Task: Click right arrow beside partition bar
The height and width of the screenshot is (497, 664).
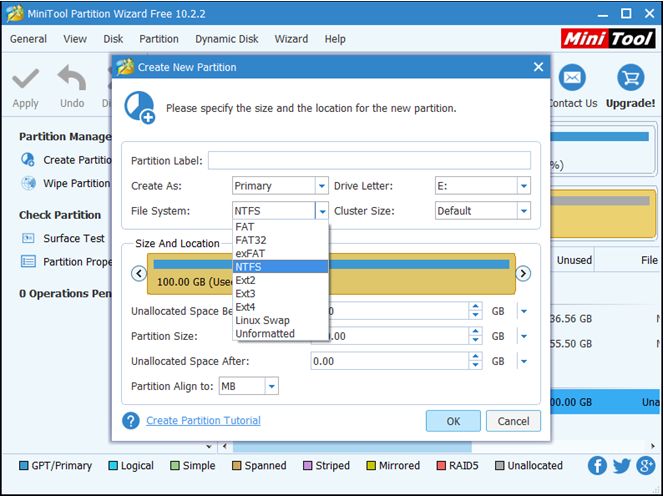Action: click(x=523, y=273)
